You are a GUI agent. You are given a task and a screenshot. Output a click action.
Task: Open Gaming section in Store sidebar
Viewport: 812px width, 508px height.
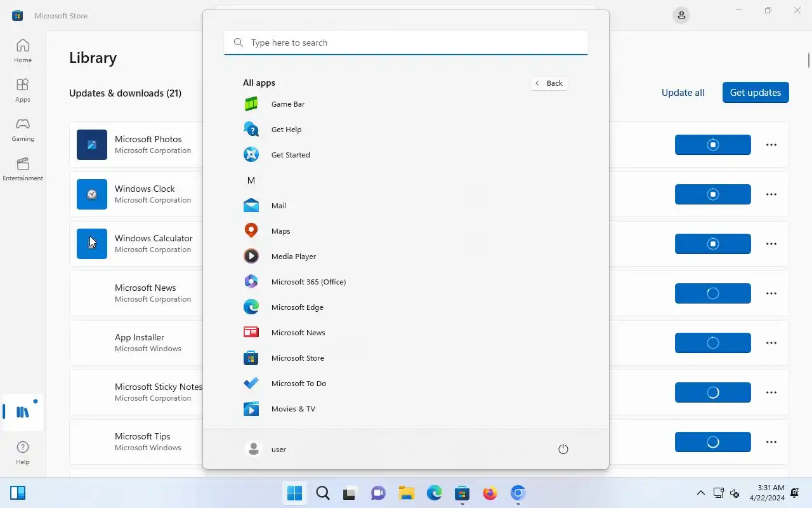[23, 130]
